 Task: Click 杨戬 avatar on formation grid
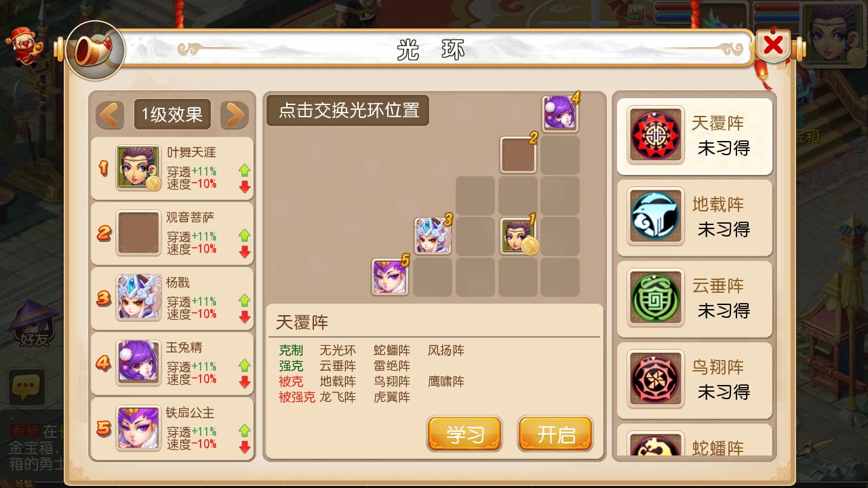(x=434, y=236)
